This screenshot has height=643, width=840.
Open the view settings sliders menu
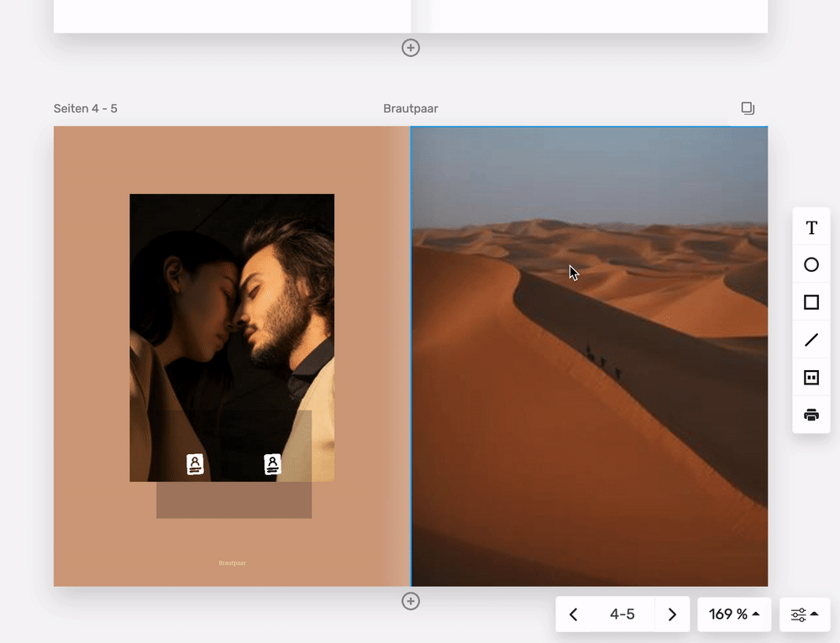pos(804,614)
